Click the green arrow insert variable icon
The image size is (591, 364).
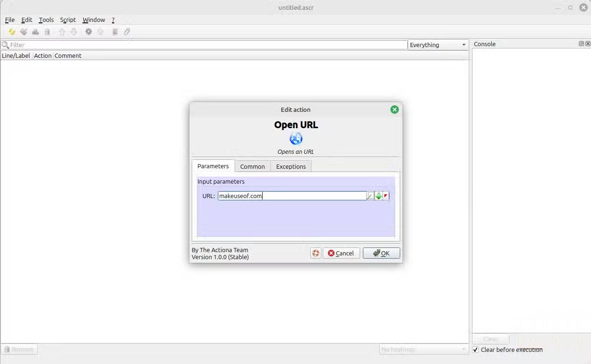pos(379,196)
